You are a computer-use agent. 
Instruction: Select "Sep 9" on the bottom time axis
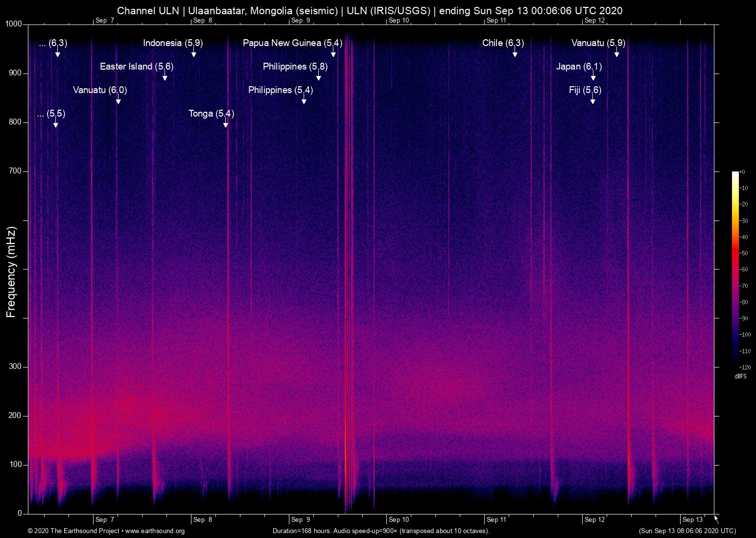(x=301, y=519)
